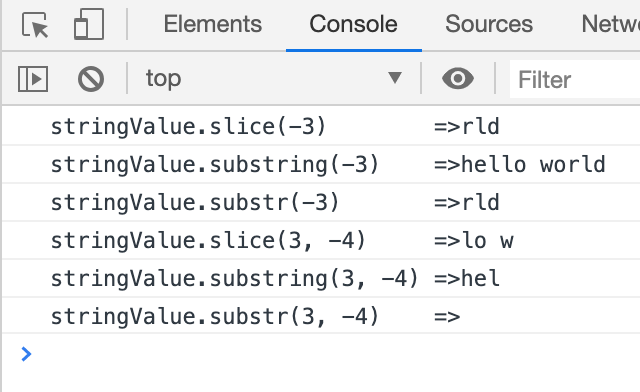Open the Sources tab
640x392 pixels.
489,24
